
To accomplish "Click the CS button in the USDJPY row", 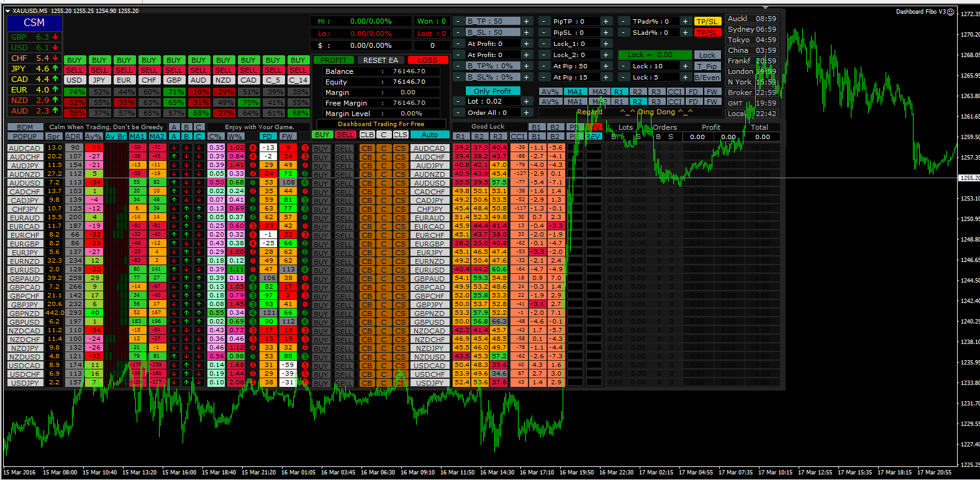I will (x=401, y=383).
